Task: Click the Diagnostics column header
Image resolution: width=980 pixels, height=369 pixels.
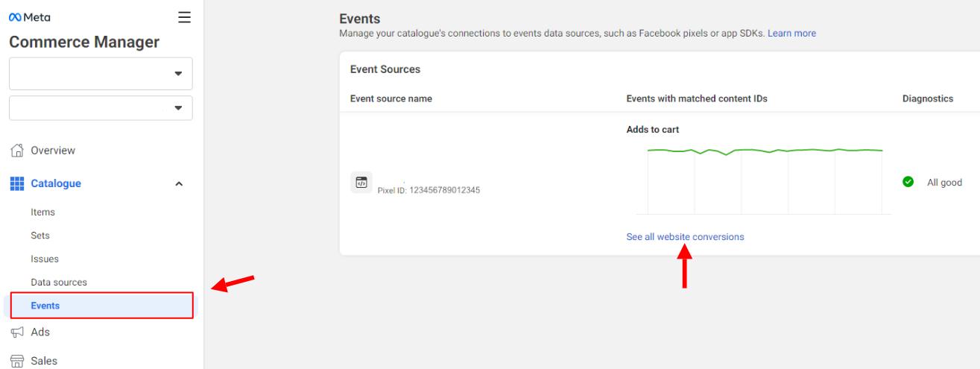Action: [x=928, y=99]
